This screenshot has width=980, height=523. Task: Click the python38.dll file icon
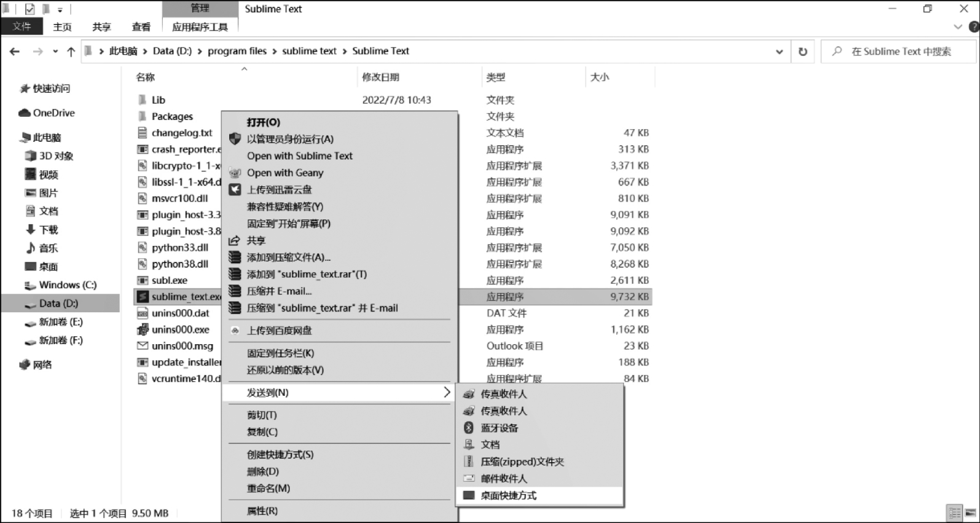(143, 264)
